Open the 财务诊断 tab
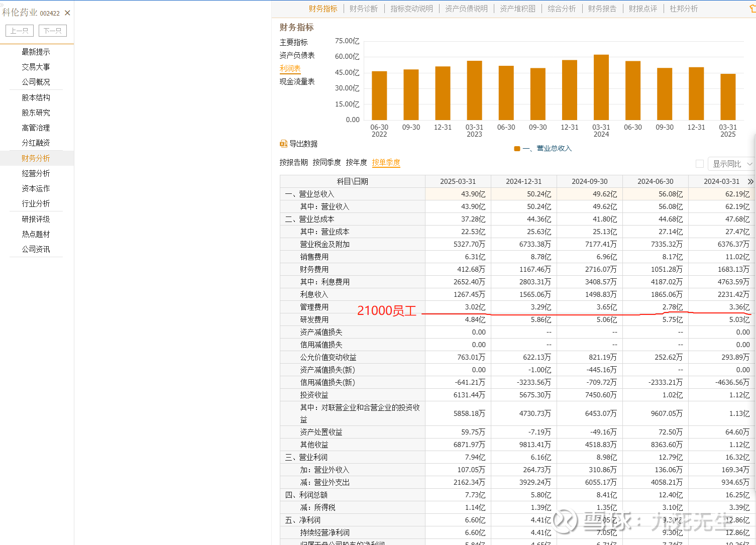 (364, 9)
